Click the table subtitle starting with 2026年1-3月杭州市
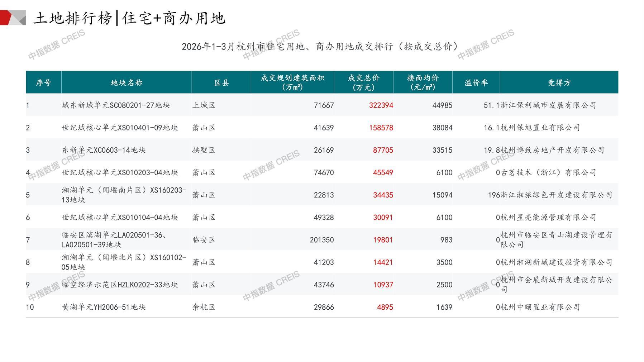Viewport: 644px width, 362px height. point(320,47)
